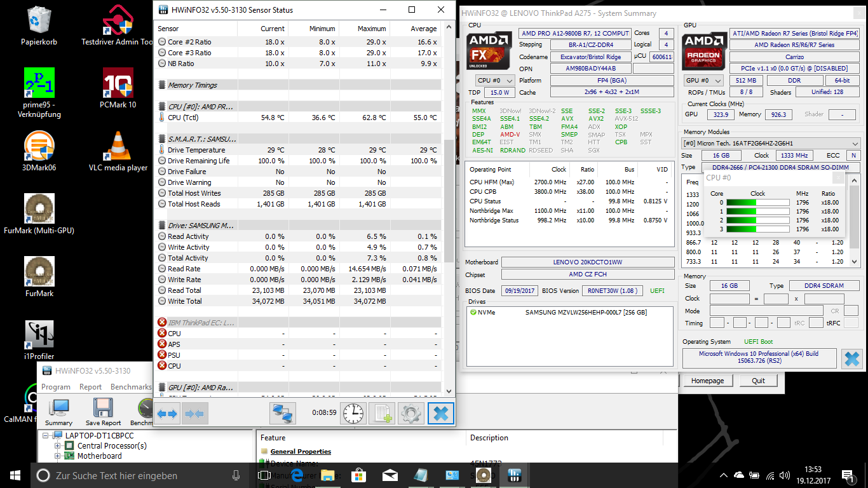Launch the Testdriver Admin Tool shortcut
868x488 pixels.
(118, 25)
